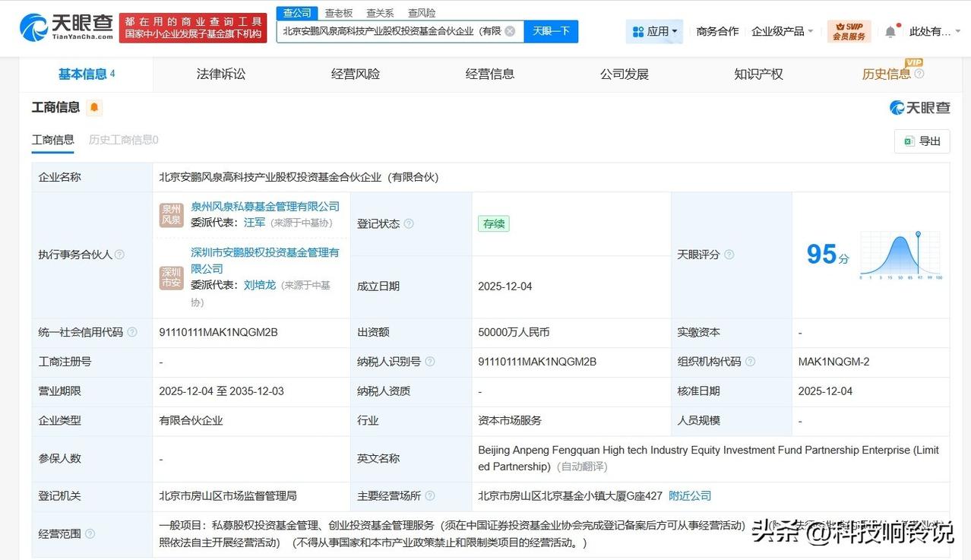This screenshot has height=560, width=971.
Task: Click the TianYanCha logo
Action: point(67,27)
